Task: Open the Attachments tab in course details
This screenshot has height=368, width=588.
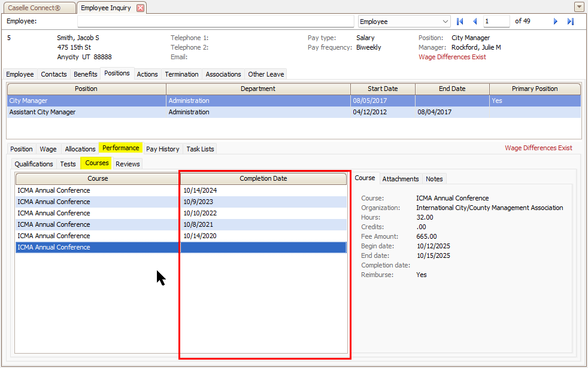Action: click(401, 179)
